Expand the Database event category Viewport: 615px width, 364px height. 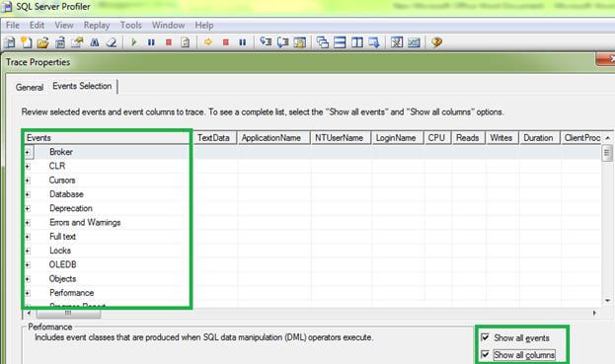click(x=28, y=194)
